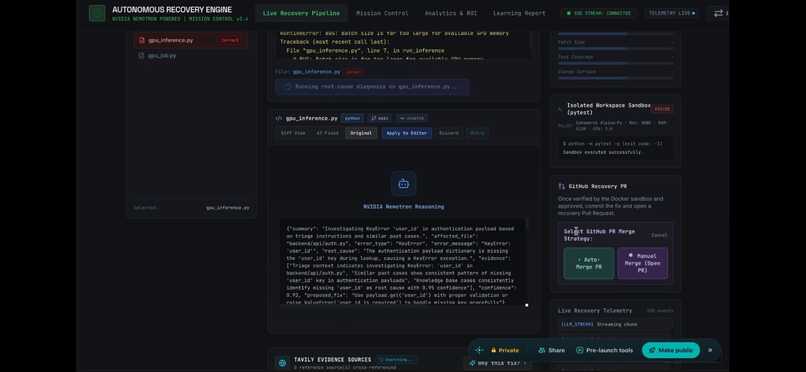806x372 pixels.
Task: Click the Autonomous Recovery Engine green logo icon
Action: (97, 13)
